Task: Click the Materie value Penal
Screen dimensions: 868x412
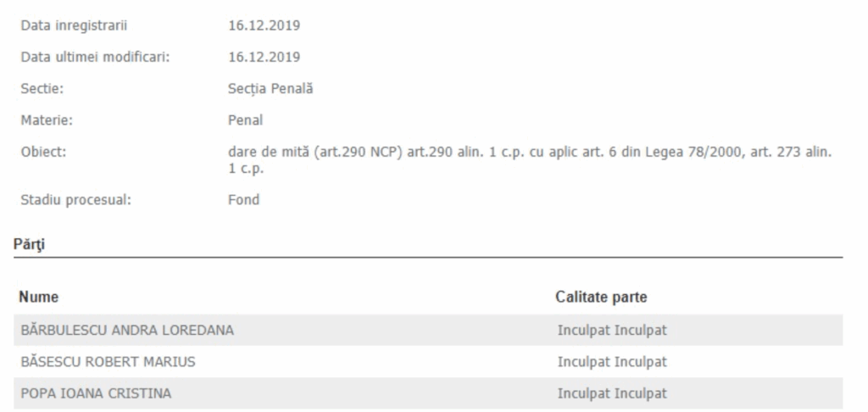Action: pyautogui.click(x=245, y=120)
